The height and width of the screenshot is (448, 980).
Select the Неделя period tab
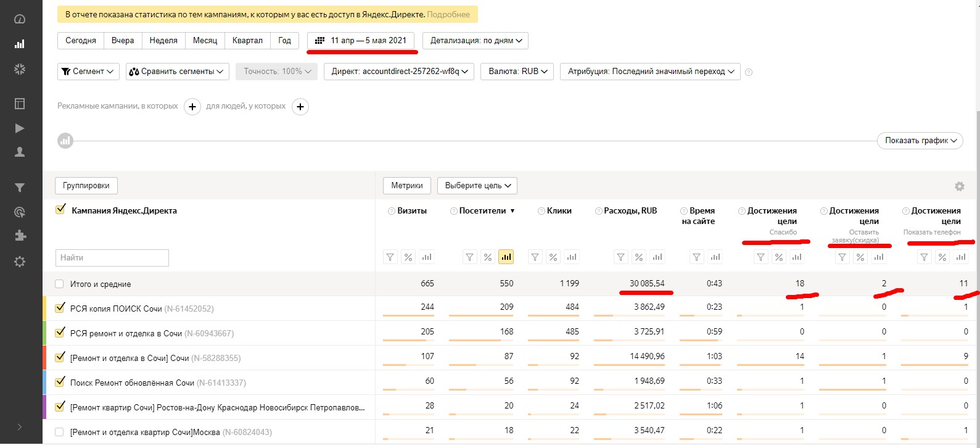163,41
